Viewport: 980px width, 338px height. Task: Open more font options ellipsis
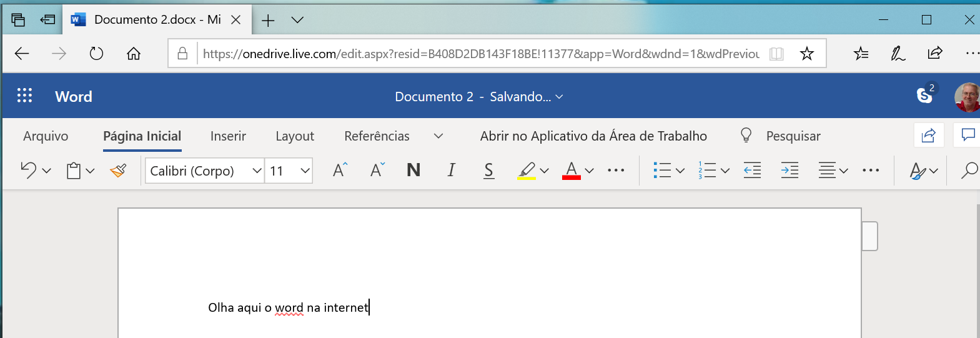(x=616, y=170)
